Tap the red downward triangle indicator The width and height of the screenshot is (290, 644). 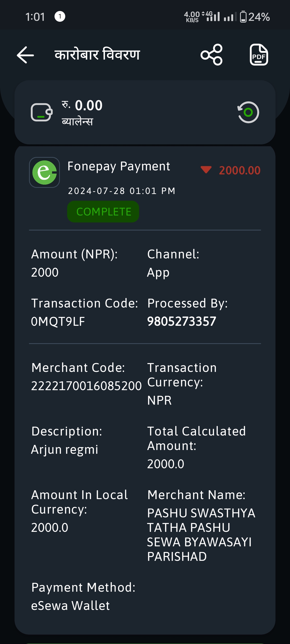[x=206, y=170]
